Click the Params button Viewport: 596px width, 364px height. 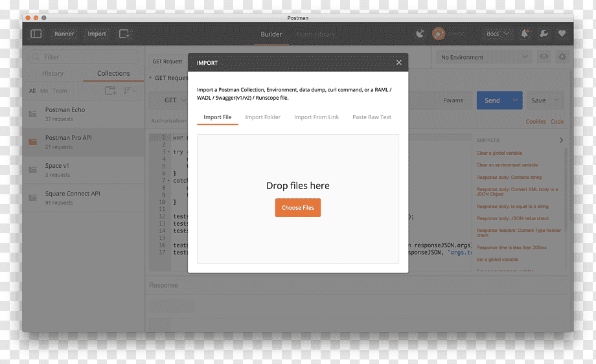coord(453,100)
